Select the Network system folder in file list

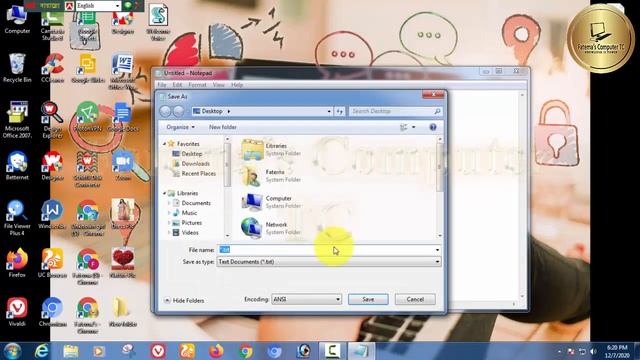[271, 228]
